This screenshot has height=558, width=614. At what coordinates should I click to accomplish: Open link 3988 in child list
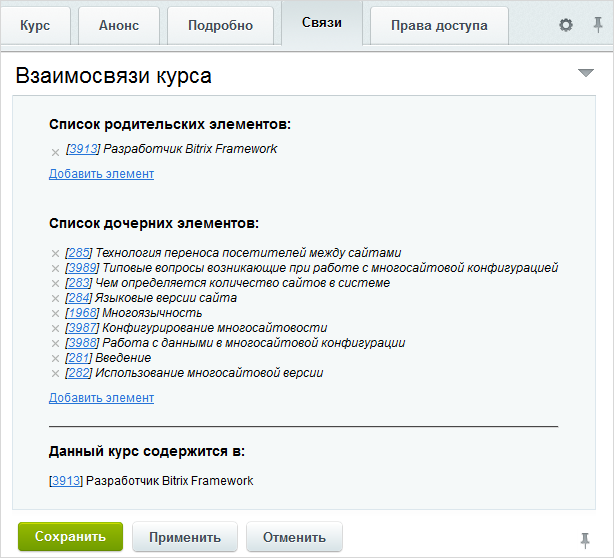(x=82, y=343)
